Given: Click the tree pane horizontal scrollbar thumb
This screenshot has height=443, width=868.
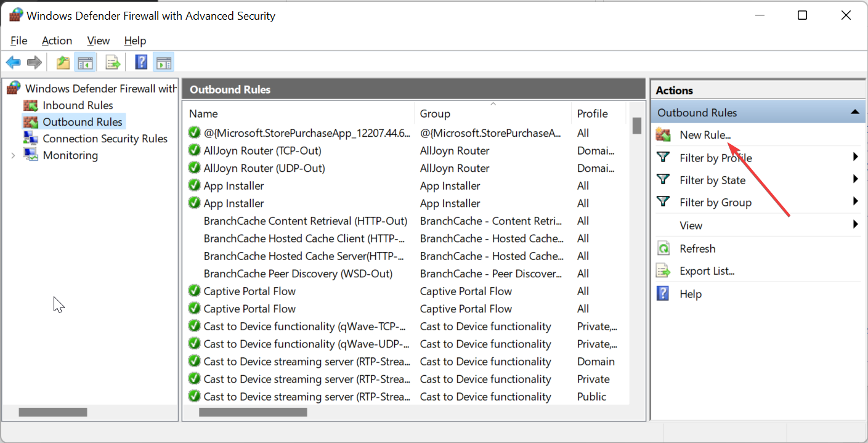Looking at the screenshot, I should (x=53, y=412).
